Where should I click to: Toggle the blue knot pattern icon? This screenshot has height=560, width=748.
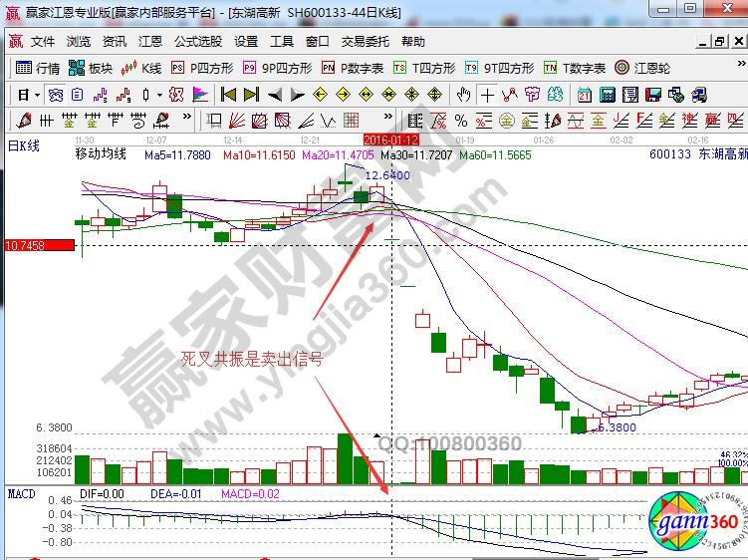tap(56, 95)
